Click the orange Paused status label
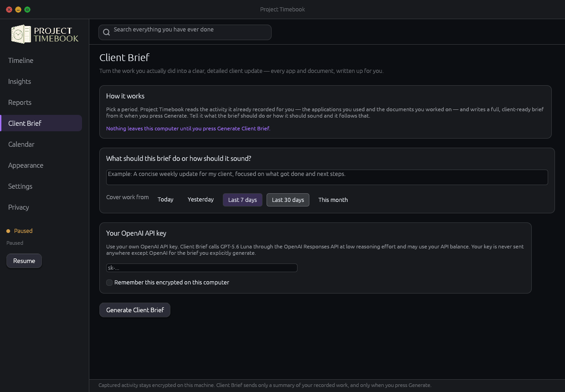This screenshot has height=392, width=565. pyautogui.click(x=23, y=231)
